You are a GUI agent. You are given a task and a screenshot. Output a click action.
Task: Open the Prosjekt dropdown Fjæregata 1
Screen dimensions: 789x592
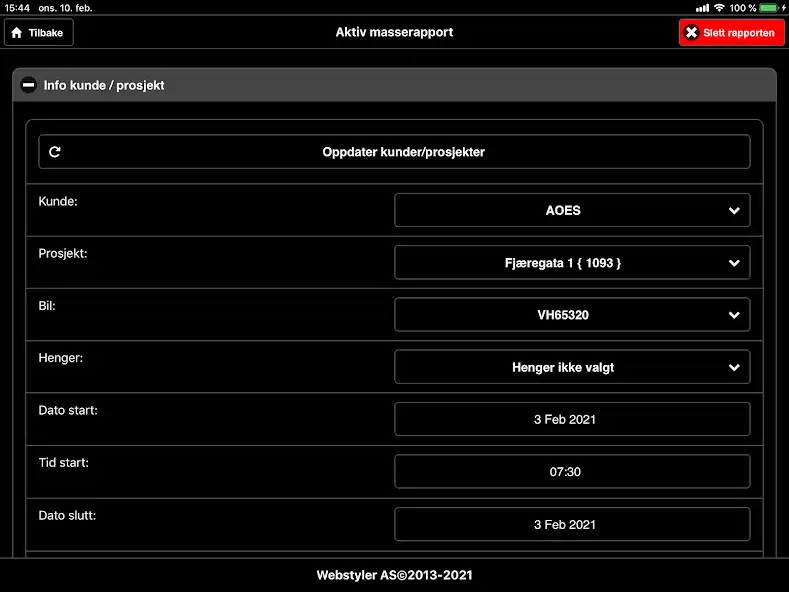click(x=572, y=262)
